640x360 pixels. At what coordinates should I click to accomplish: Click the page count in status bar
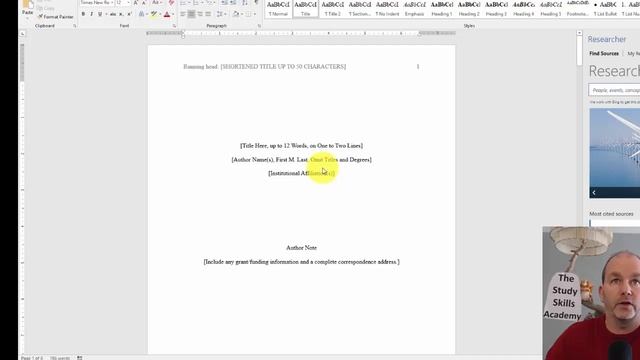coord(32,358)
